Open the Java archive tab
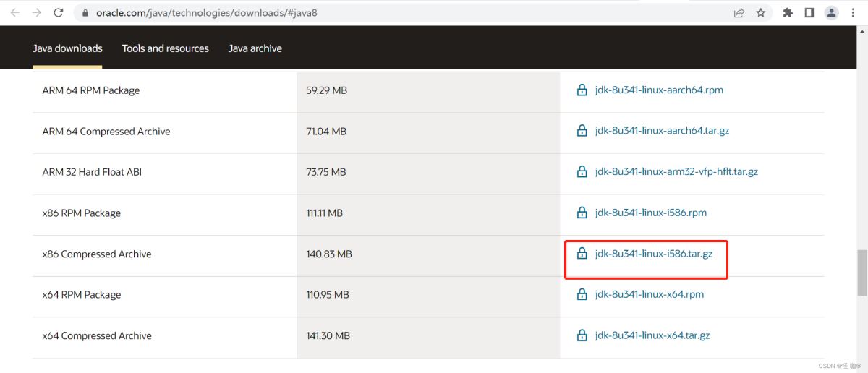 click(x=255, y=48)
